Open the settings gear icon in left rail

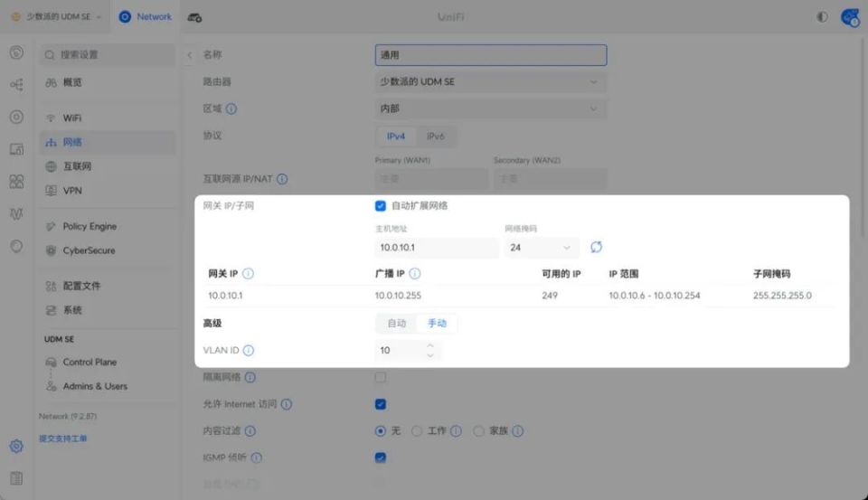pyautogui.click(x=16, y=446)
